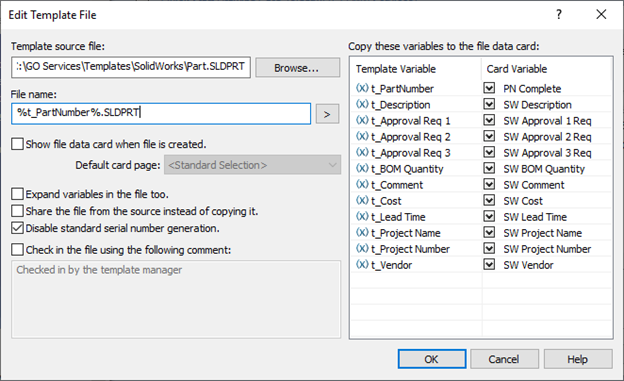Click the SW Project Number card variable text

(547, 249)
